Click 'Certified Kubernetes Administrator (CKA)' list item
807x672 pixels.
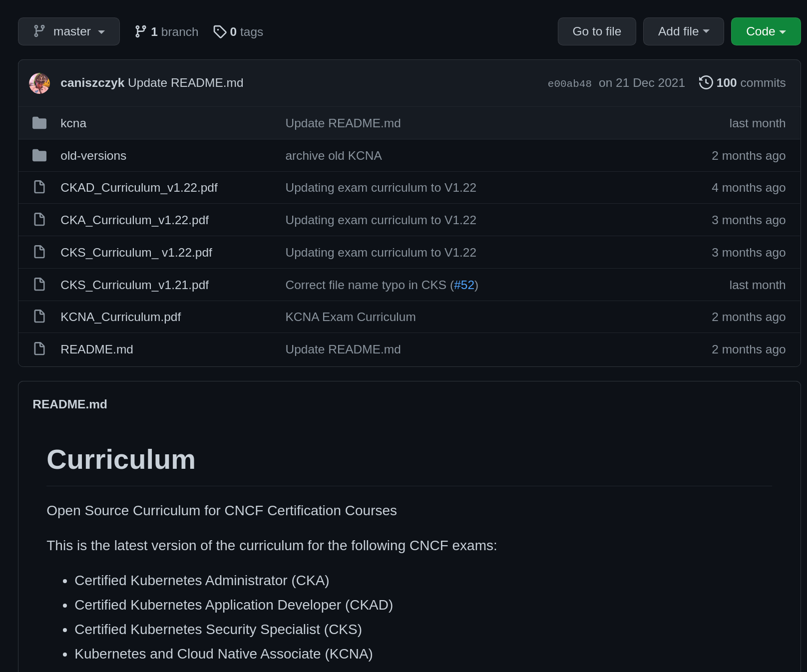point(202,581)
